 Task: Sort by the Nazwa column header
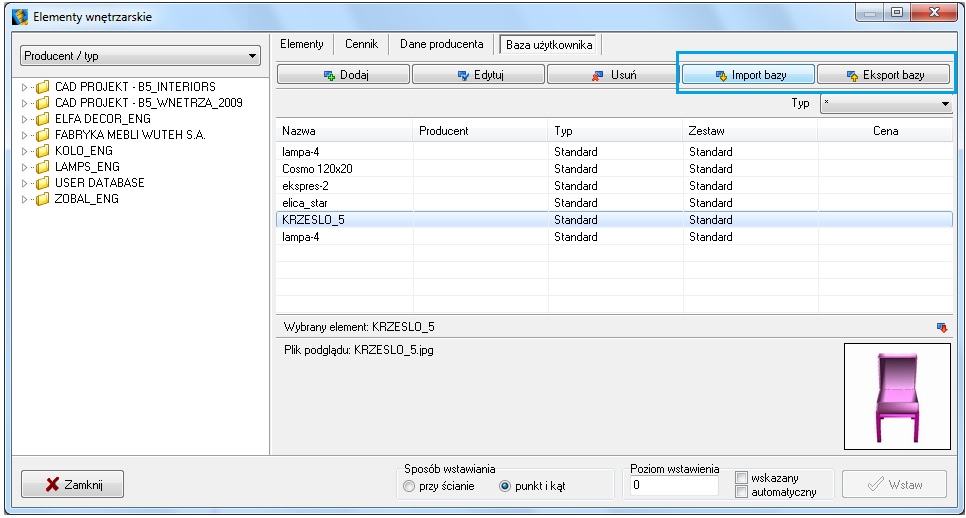coord(344,131)
